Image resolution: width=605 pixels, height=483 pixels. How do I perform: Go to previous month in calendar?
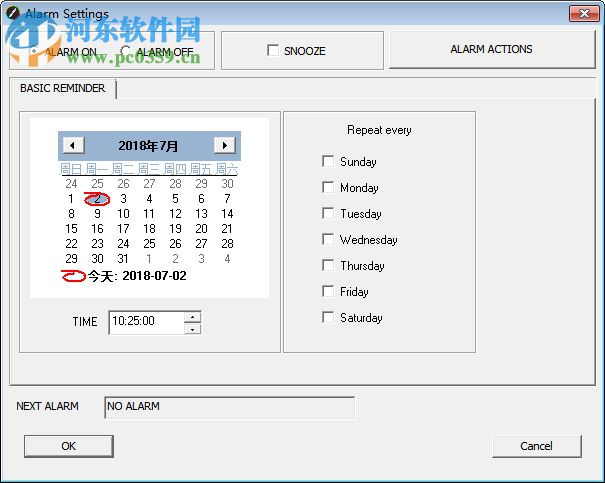coord(73,145)
